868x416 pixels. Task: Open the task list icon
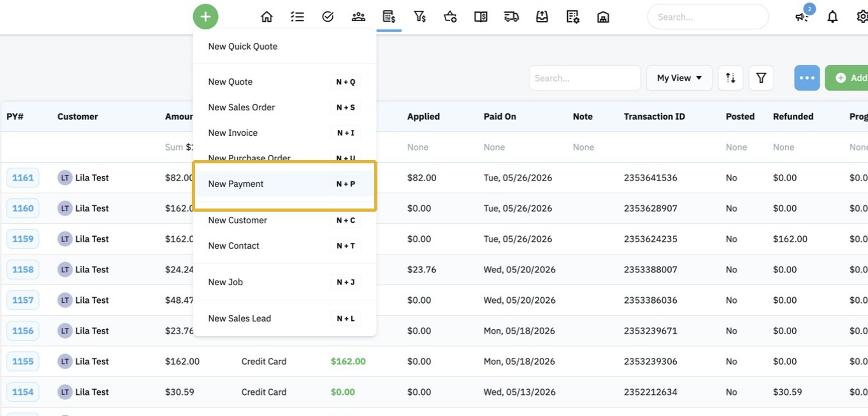click(x=298, y=17)
